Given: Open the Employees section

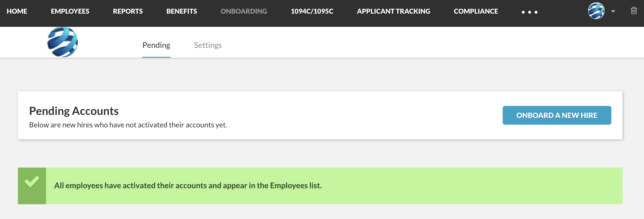Looking at the screenshot, I should (70, 11).
